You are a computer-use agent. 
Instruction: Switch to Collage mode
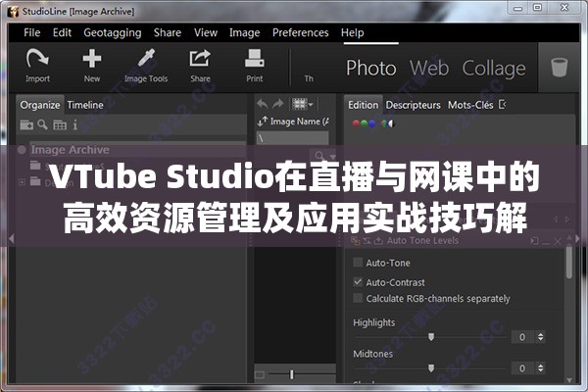pos(494,69)
